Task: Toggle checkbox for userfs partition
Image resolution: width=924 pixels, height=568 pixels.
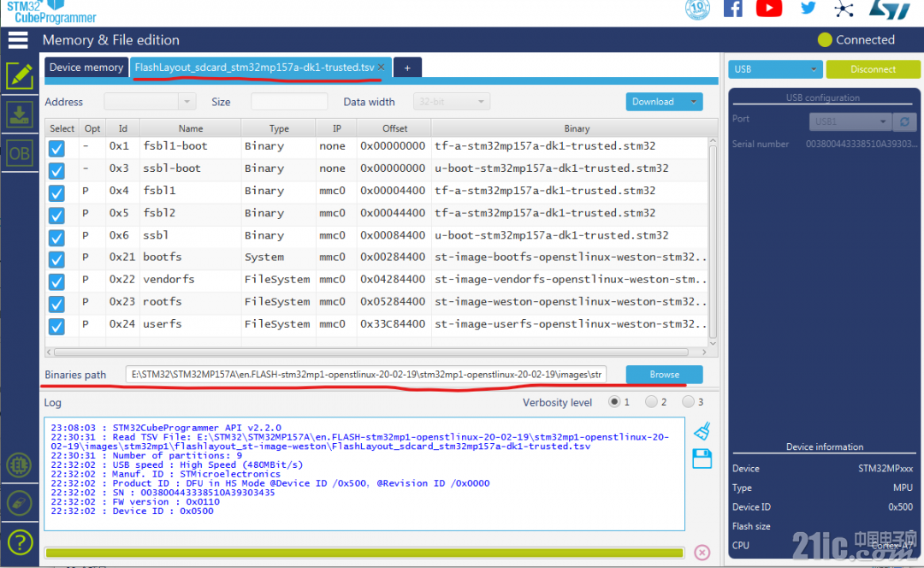Action: click(x=56, y=327)
